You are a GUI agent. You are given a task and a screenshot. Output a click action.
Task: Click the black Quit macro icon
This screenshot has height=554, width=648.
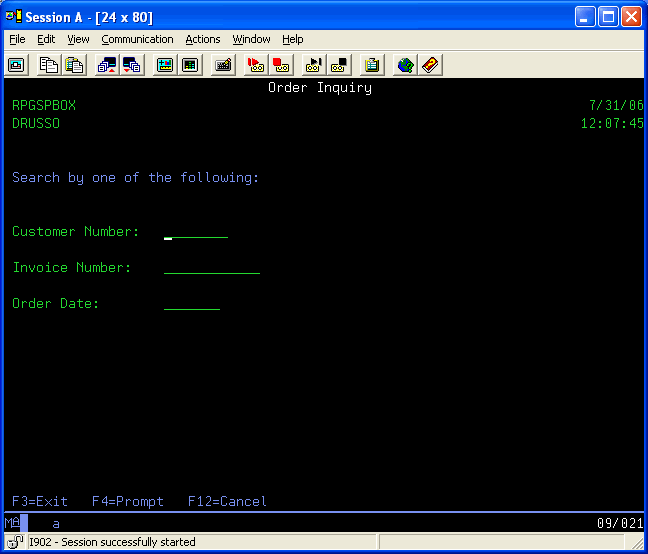[339, 65]
